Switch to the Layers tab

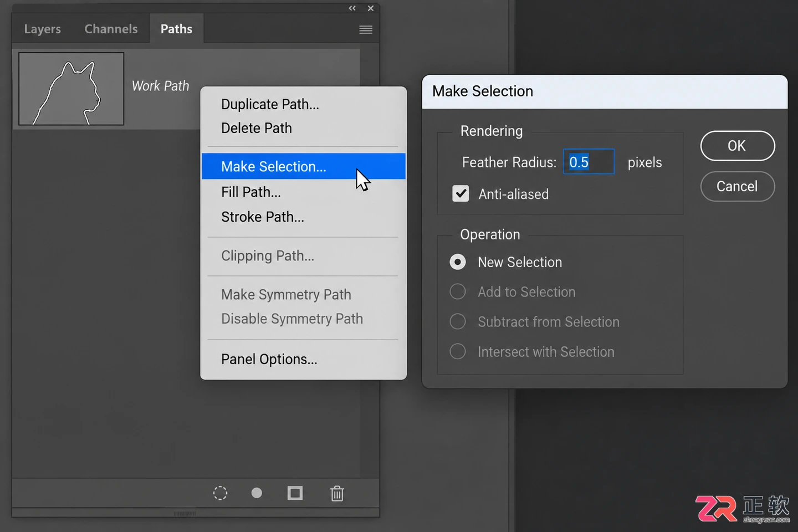pos(43,29)
